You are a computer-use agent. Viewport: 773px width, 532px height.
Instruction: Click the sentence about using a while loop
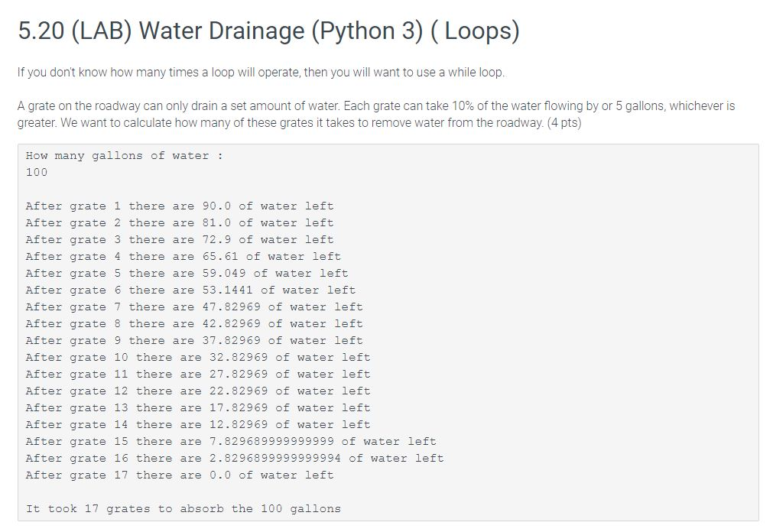(x=261, y=73)
